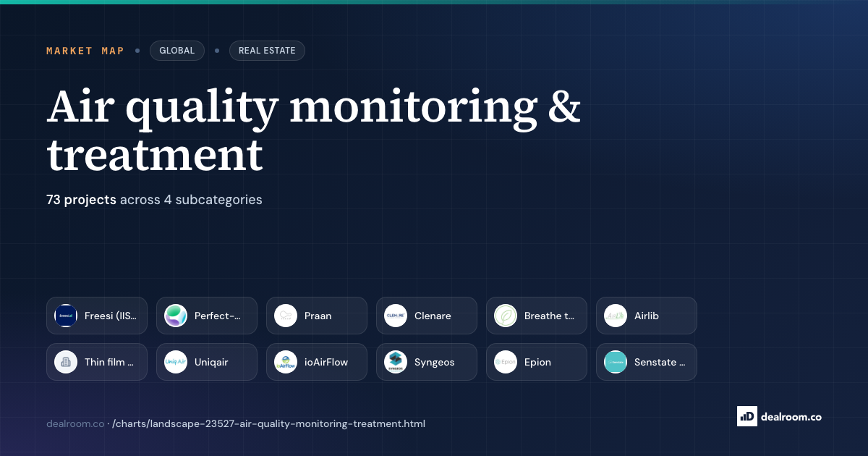Click the 73 projects across 4 subcategories text

[x=154, y=199]
